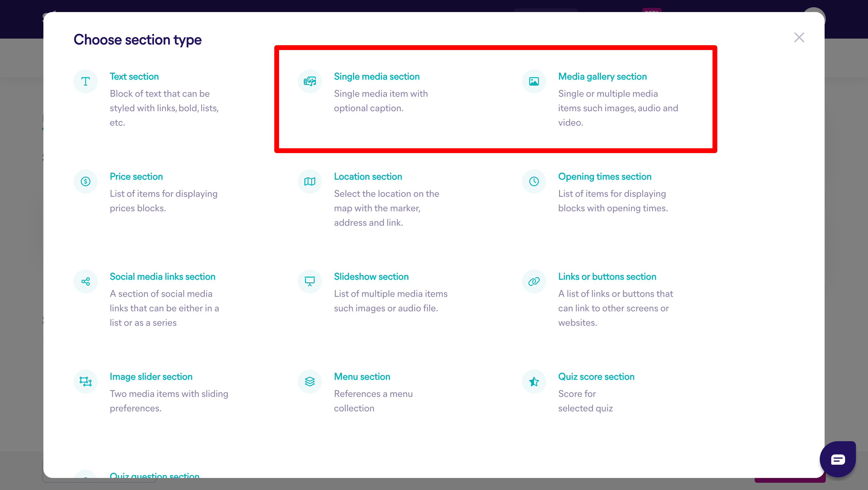This screenshot has width=868, height=490.
Task: Select the Opening times section heading
Action: coord(605,177)
